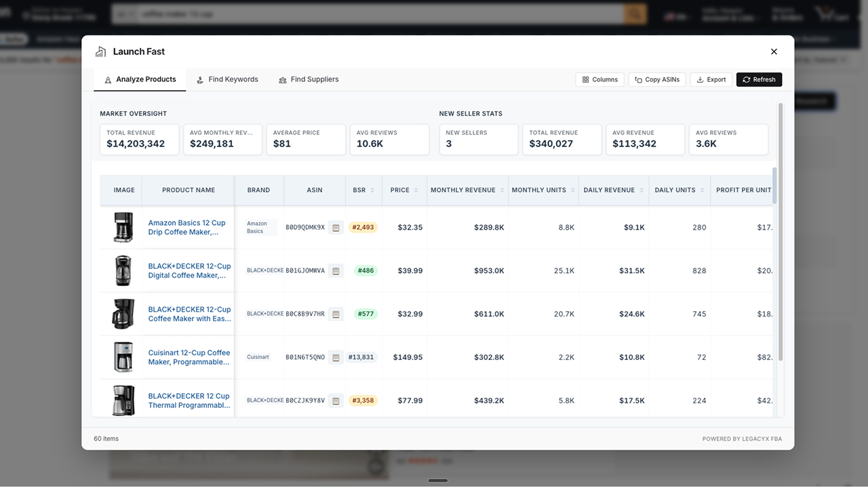Copy ASINs to the clipboard

click(x=657, y=79)
